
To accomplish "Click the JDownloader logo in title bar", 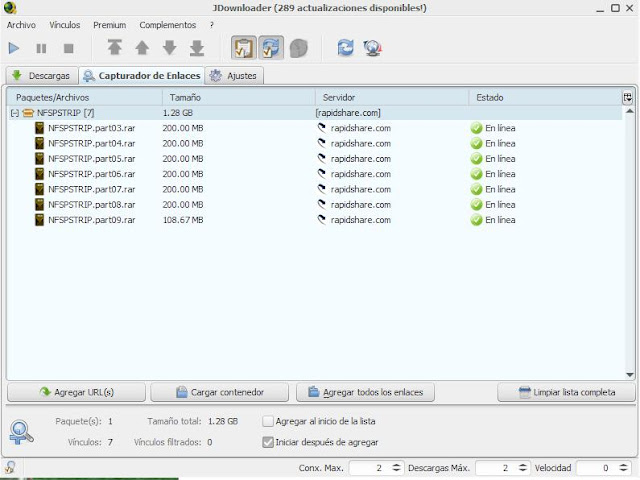I will [10, 8].
